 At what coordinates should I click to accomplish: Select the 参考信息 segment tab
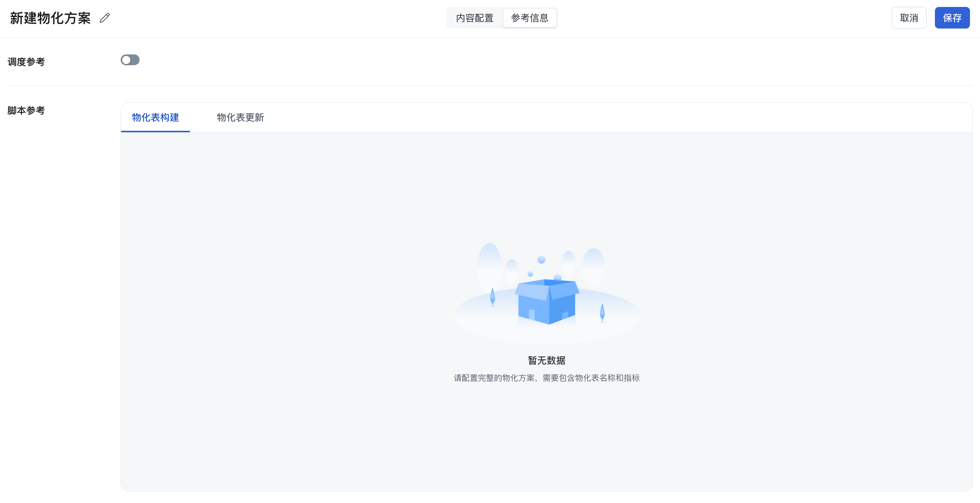(529, 18)
